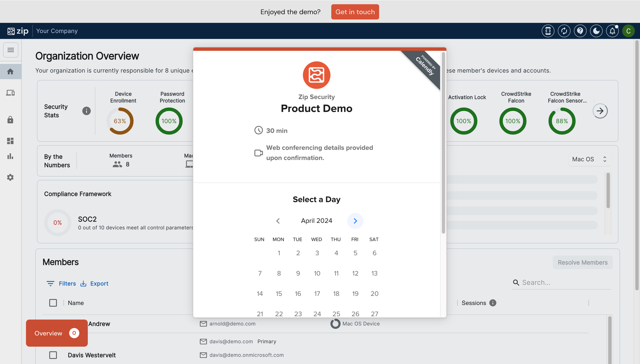640x364 pixels.
Task: Click the search magnifier icon in Members
Action: coord(516,282)
